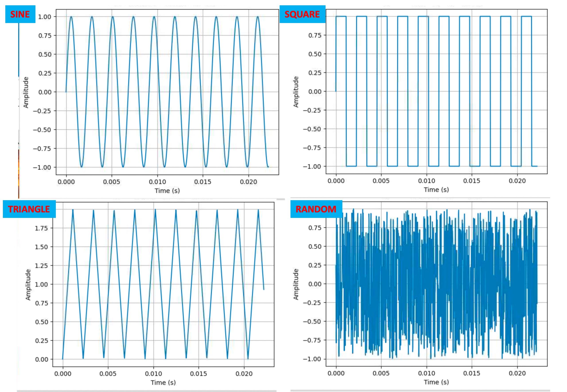Click the 0.25 y-tick on the square plot
The width and height of the screenshot is (567, 392).
pos(315,73)
